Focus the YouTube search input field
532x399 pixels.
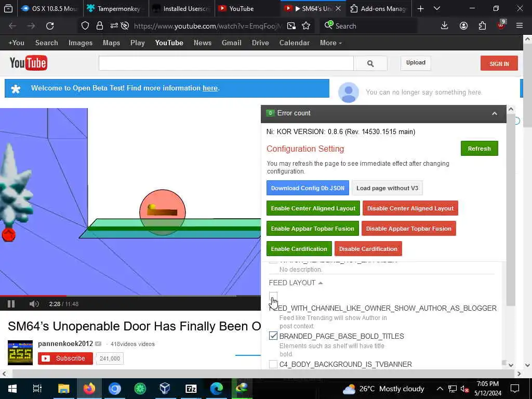tap(226, 63)
